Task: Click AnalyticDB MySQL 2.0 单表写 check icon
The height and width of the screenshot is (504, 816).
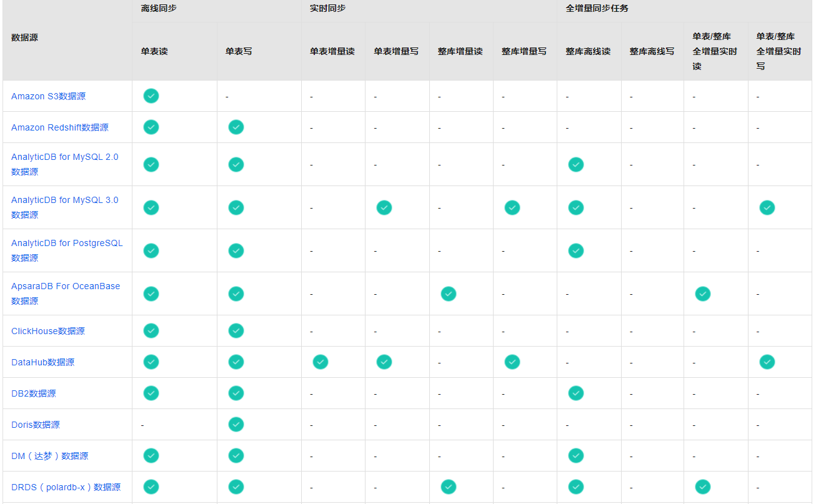Action: (236, 164)
